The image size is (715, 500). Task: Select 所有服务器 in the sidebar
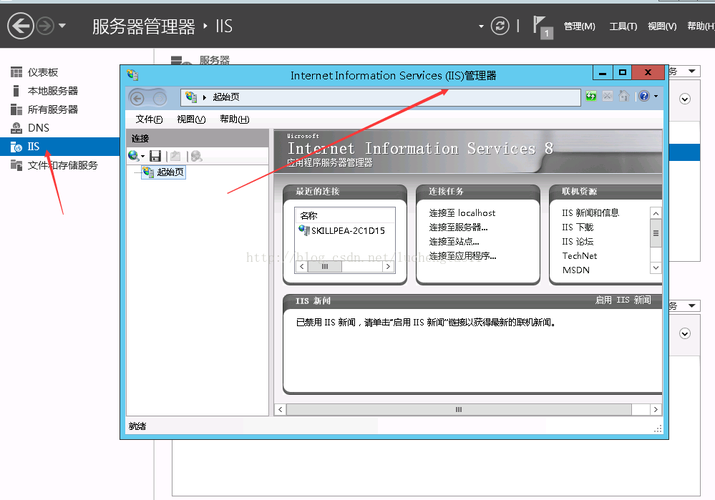(53, 109)
